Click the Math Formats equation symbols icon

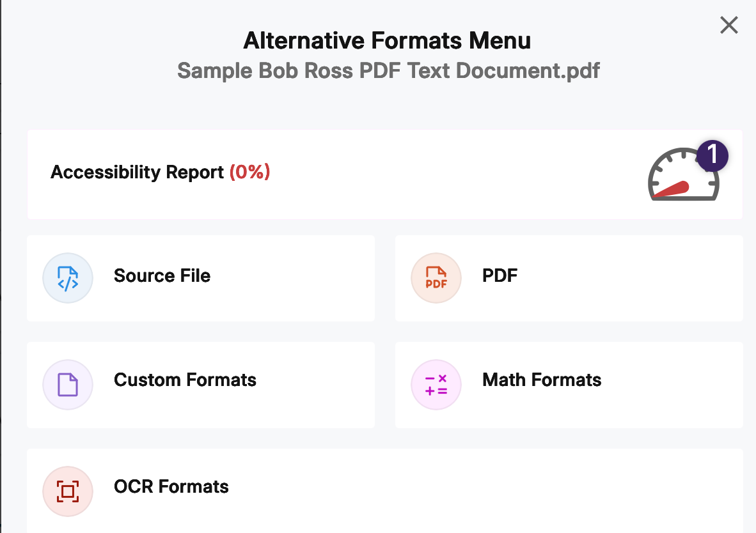coord(436,385)
